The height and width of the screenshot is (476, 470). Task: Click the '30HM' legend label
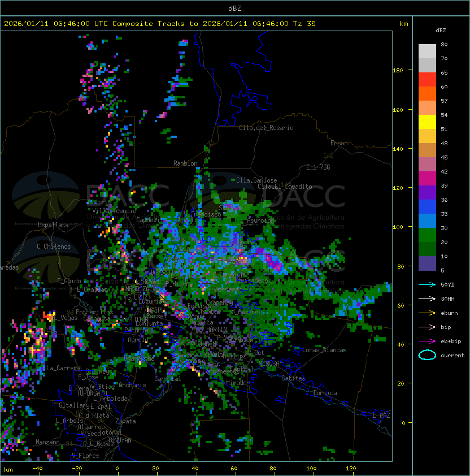pyautogui.click(x=447, y=298)
